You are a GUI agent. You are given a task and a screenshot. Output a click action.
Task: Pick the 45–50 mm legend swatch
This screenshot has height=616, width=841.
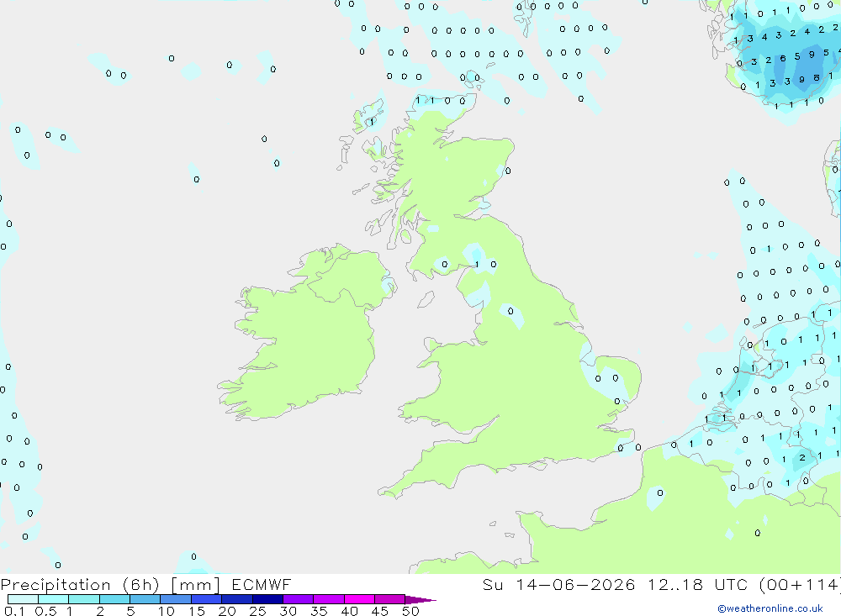pyautogui.click(x=390, y=599)
